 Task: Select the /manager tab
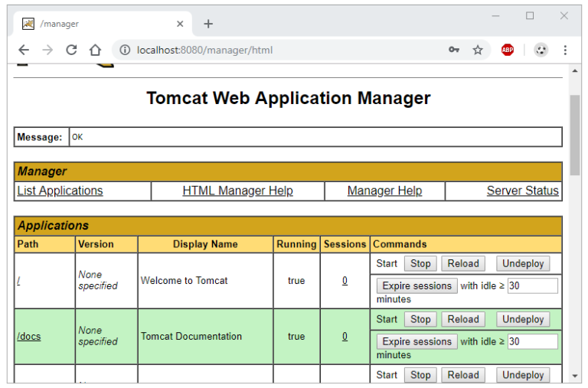click(x=103, y=24)
